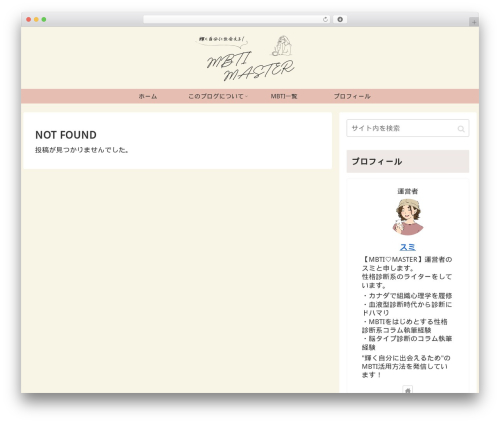Open a new tab with plus button
500x423 pixels.
(x=474, y=22)
